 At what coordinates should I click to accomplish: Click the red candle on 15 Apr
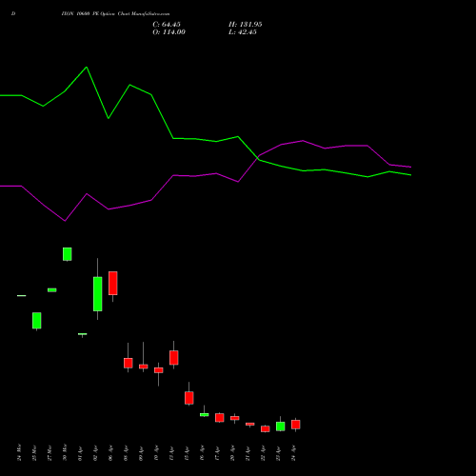pyautogui.click(x=189, y=398)
